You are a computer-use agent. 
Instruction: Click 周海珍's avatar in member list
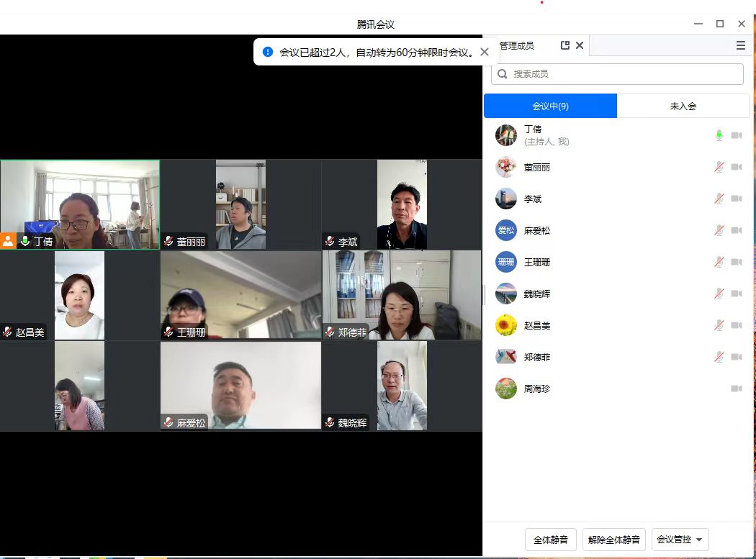(x=505, y=388)
